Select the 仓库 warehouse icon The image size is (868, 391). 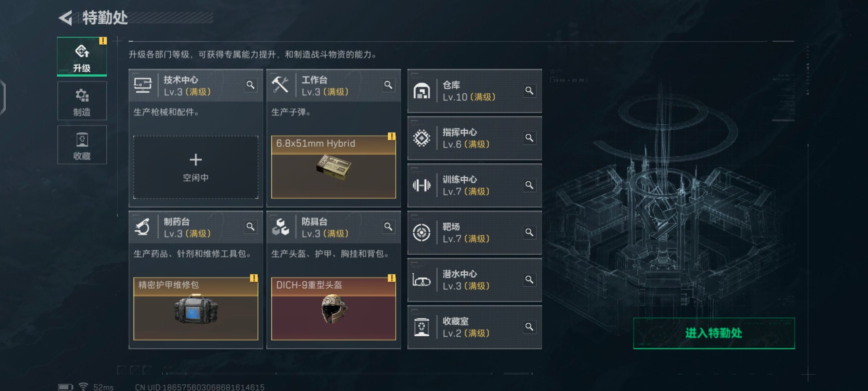[x=421, y=91]
